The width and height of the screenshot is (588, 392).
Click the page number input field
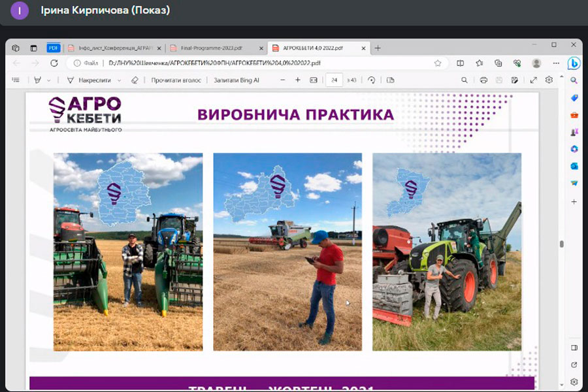tap(335, 80)
